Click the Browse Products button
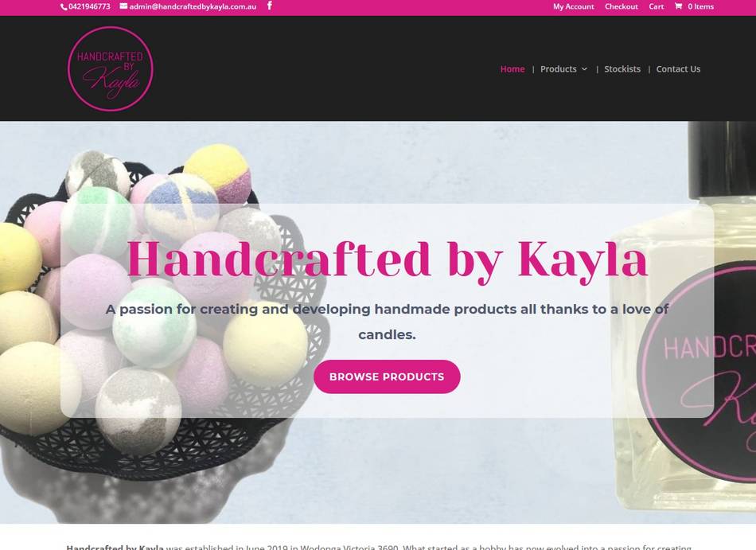The width and height of the screenshot is (756, 550). tap(387, 376)
